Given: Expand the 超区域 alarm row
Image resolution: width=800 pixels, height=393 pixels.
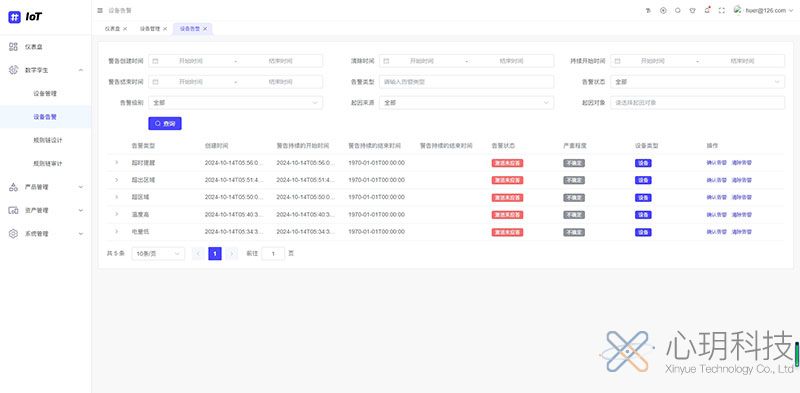Looking at the screenshot, I should pos(116,197).
